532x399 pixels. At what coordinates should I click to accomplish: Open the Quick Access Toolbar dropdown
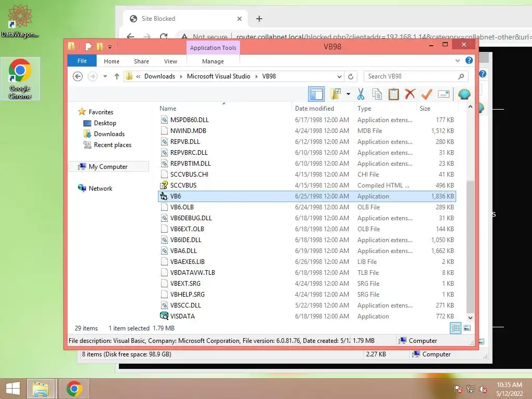(x=110, y=47)
